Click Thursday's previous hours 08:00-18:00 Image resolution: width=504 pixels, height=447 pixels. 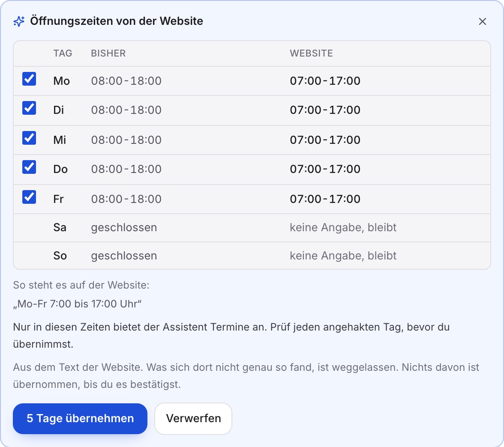(x=126, y=169)
